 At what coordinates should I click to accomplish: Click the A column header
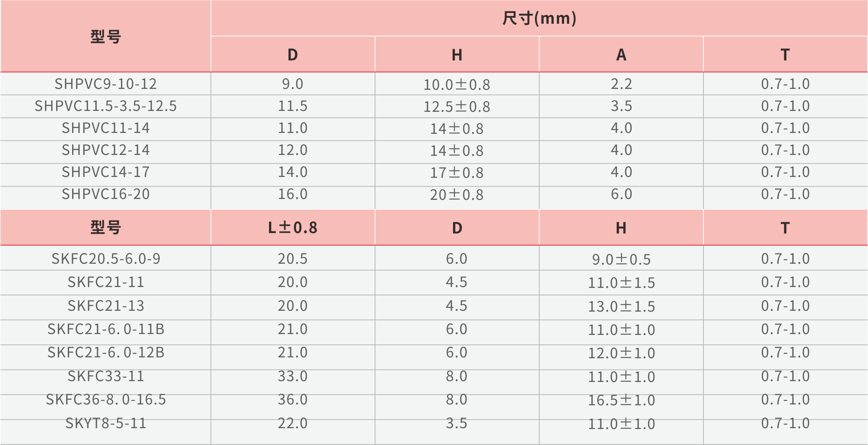[x=621, y=55]
